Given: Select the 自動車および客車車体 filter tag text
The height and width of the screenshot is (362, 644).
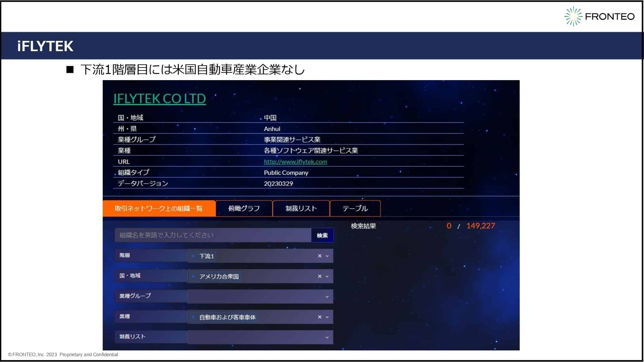Looking at the screenshot, I should pyautogui.click(x=227, y=317).
